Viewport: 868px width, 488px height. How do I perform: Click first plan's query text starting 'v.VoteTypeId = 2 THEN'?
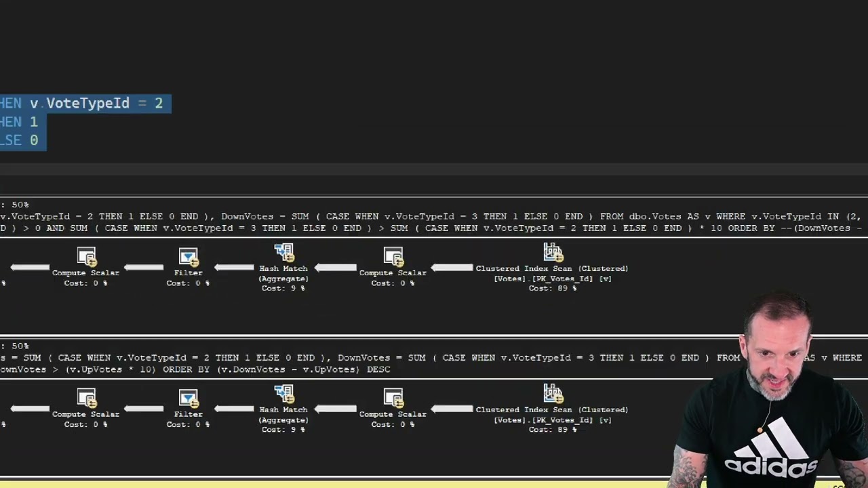(x=431, y=216)
